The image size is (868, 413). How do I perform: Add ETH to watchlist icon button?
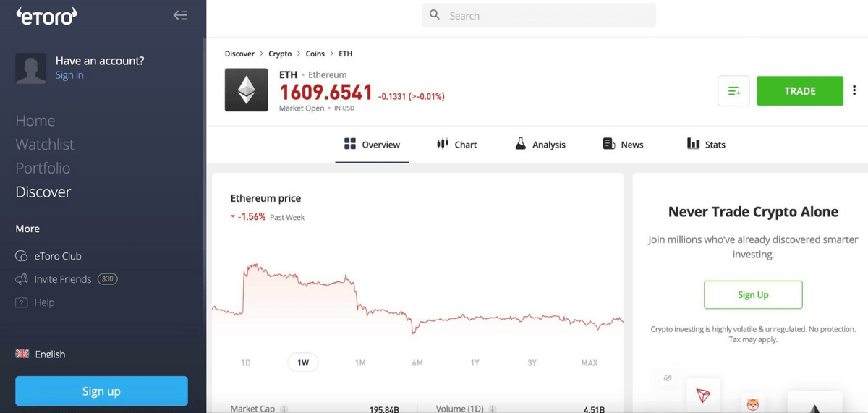tap(733, 91)
